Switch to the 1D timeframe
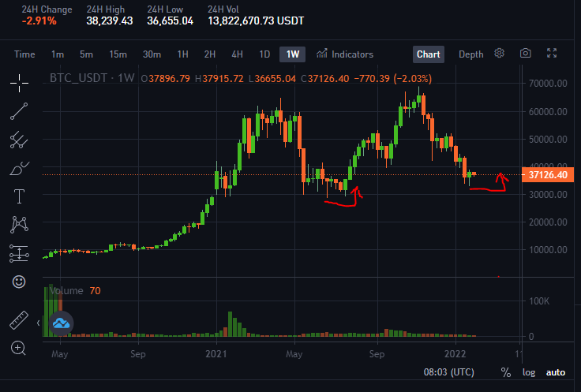Image resolution: width=581 pixels, height=392 pixels. (x=264, y=54)
